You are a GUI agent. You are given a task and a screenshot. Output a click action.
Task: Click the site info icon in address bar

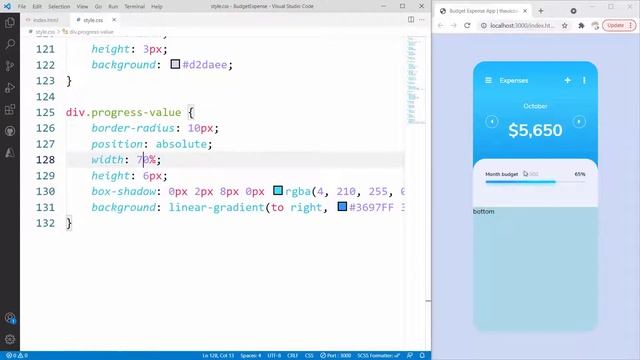[x=484, y=25]
